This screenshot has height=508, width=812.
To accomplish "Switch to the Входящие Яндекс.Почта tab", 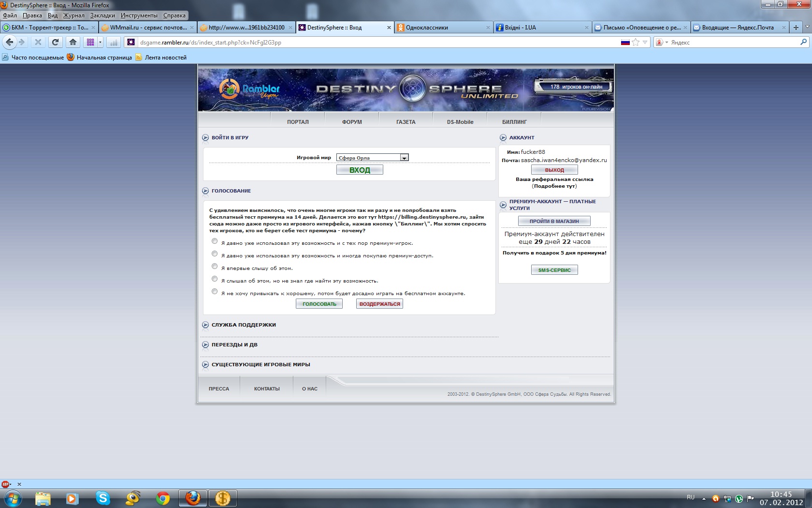I will click(x=740, y=28).
